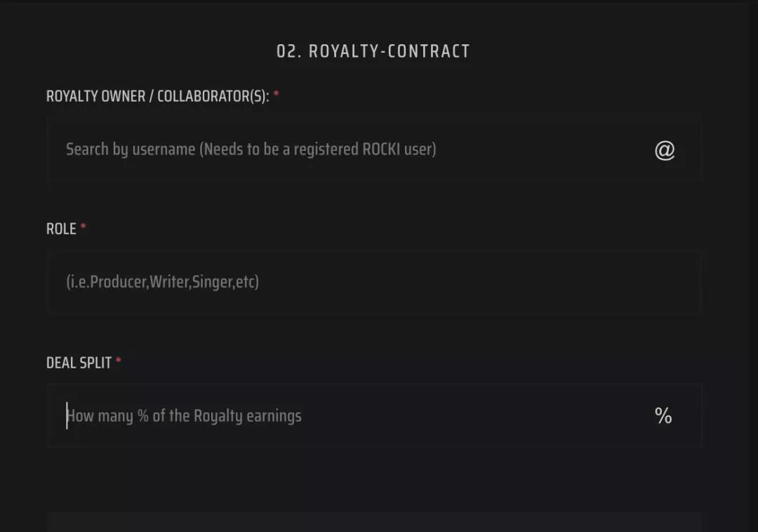Click the red asterisk beside Royalty Owner label
This screenshot has width=758, height=532.
(277, 95)
